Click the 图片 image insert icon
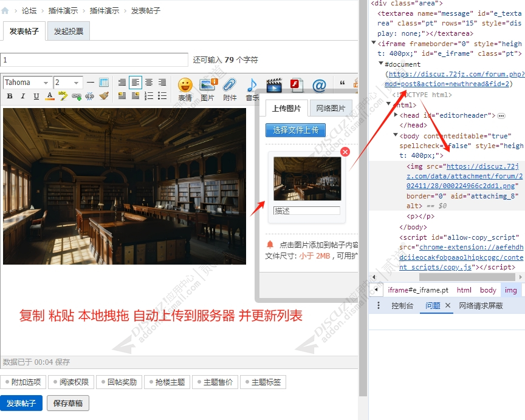The width and height of the screenshot is (525, 420). (208, 89)
